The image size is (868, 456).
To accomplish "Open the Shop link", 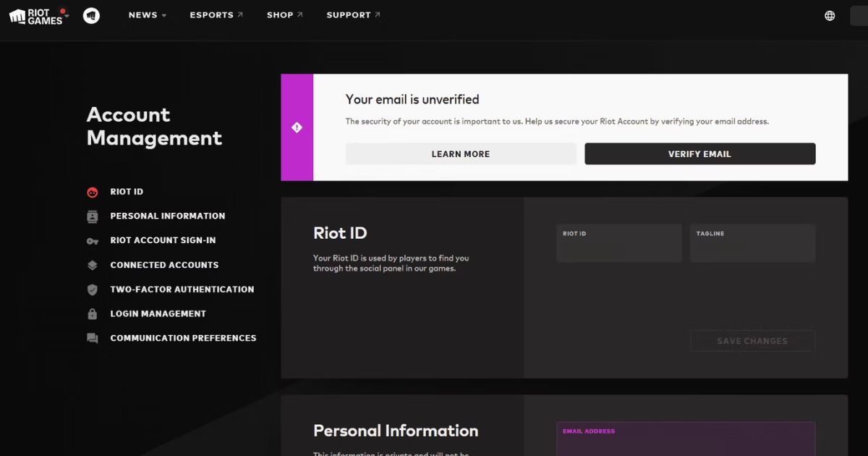I will (285, 15).
